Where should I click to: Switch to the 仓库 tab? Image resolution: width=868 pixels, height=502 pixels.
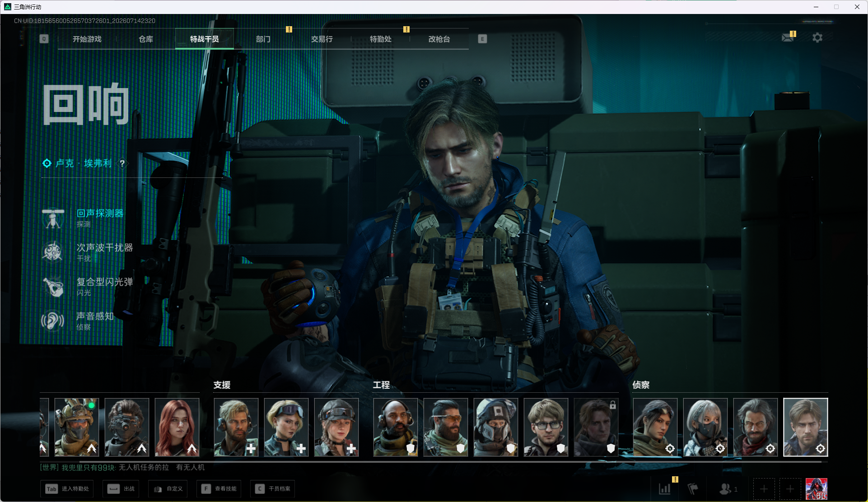145,39
